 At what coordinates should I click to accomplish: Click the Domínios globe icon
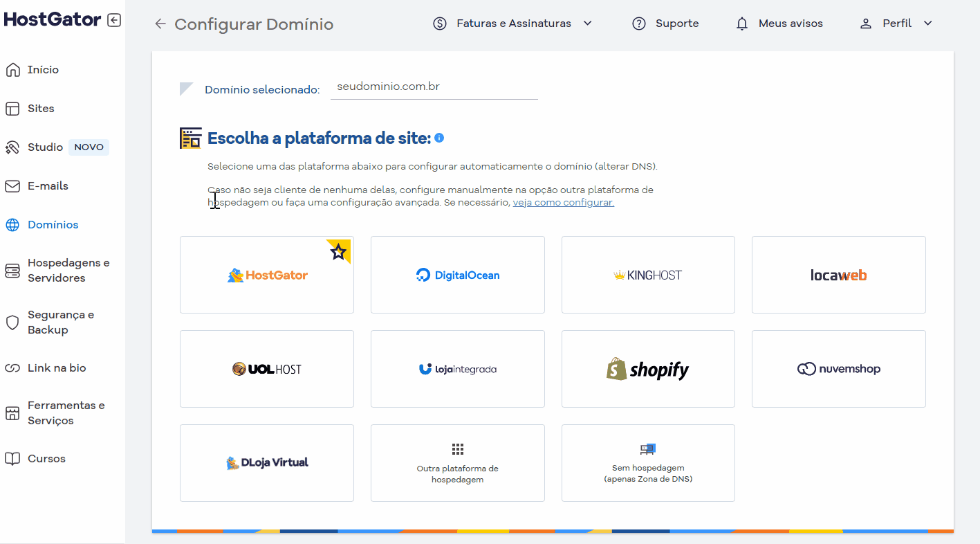[12, 225]
